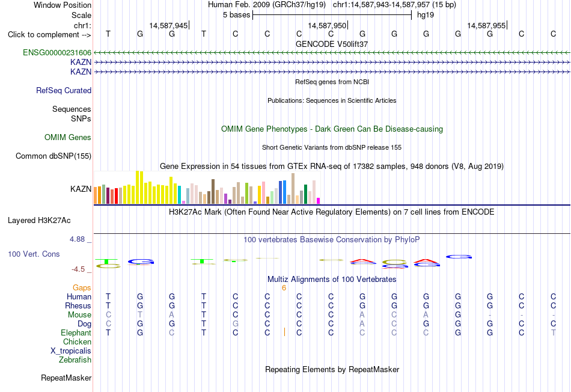Click the OMIM Gene Phenotypes title
Image resolution: width=571 pixels, height=392 pixels.
click(332, 129)
